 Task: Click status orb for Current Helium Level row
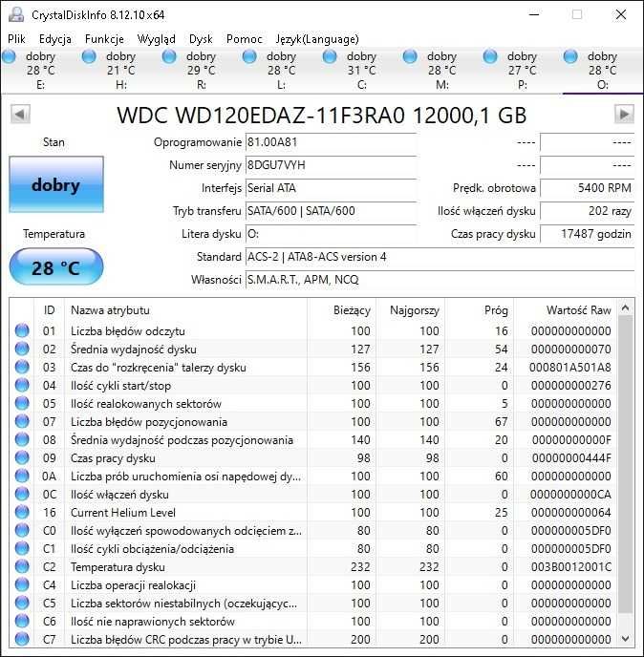22,512
